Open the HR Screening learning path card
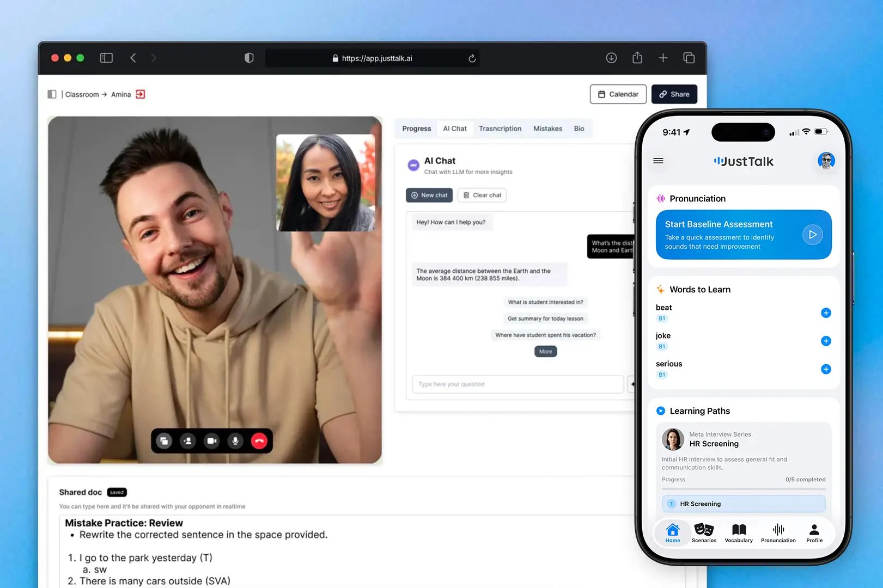This screenshot has height=588, width=883. point(744,468)
